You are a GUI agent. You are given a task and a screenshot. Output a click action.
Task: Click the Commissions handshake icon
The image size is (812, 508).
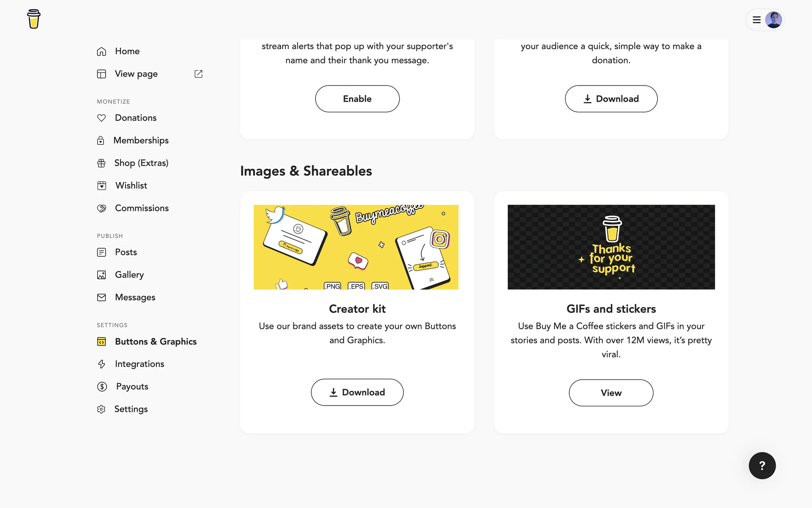tap(101, 208)
